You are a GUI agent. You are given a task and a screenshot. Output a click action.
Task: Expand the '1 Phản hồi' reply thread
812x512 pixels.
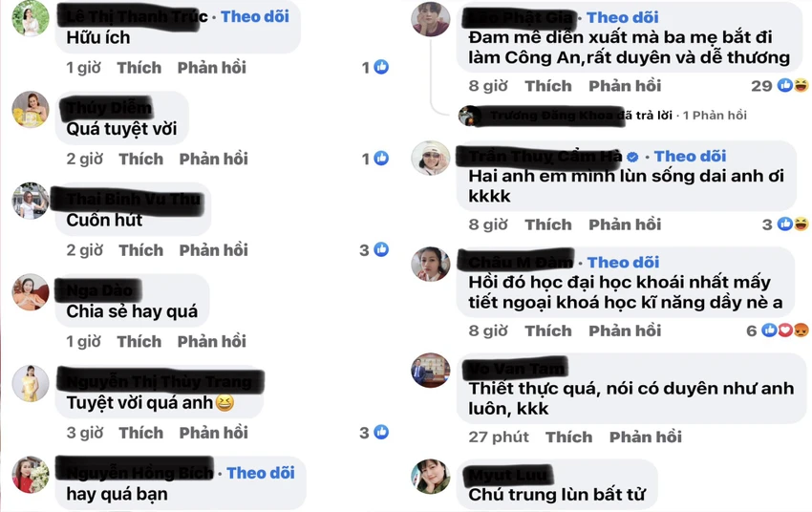715,115
